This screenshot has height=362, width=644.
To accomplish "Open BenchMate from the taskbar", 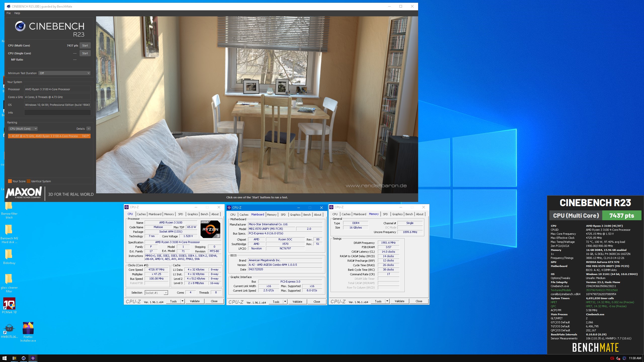I will 14,358.
